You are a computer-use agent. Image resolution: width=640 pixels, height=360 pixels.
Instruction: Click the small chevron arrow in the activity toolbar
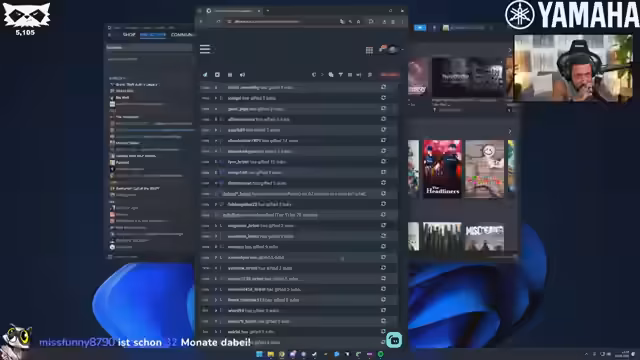coord(322,75)
